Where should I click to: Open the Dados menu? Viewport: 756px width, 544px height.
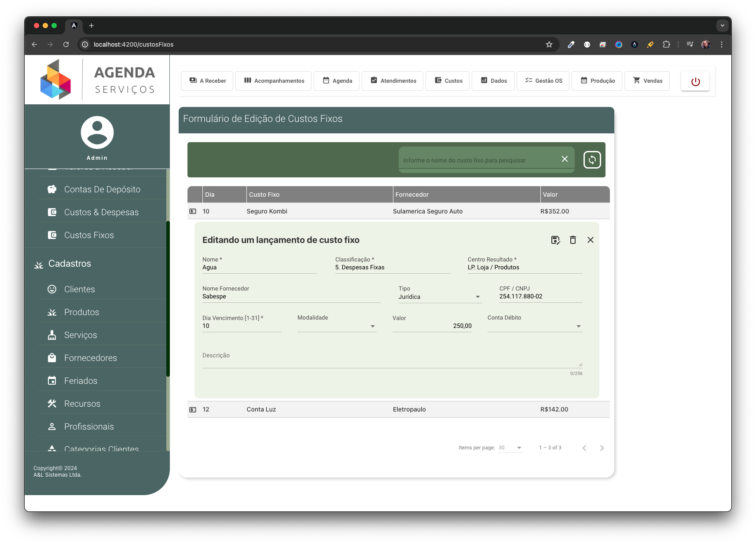(493, 81)
